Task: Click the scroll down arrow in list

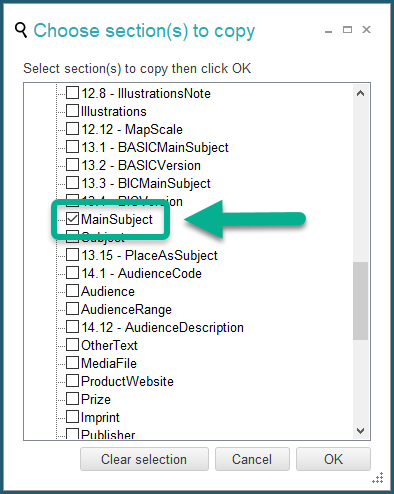Action: (360, 431)
